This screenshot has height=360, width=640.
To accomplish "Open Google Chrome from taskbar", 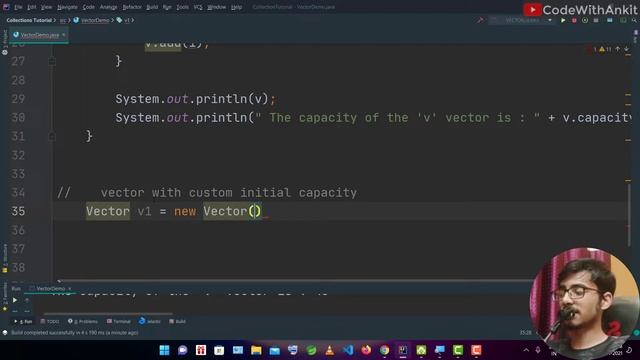I will click(x=384, y=350).
